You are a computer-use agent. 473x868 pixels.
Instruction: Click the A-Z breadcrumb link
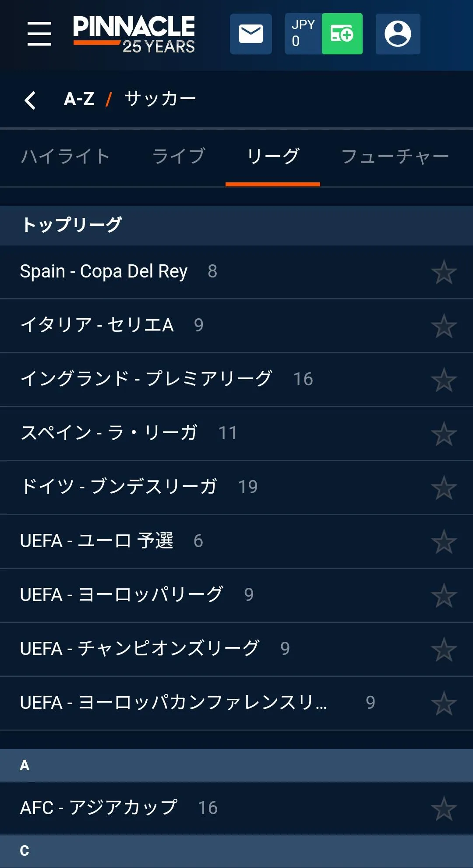coord(79,99)
